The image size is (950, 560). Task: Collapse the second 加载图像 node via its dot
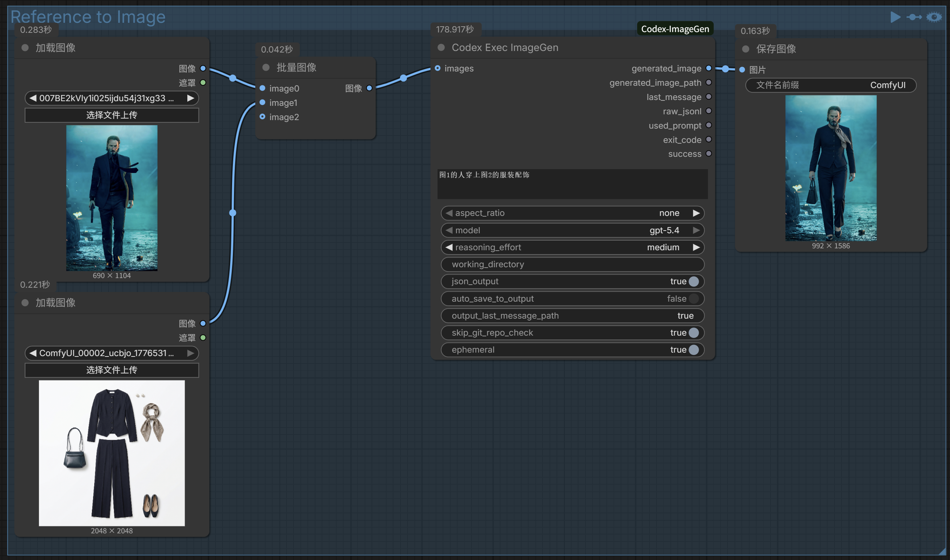[x=25, y=303]
